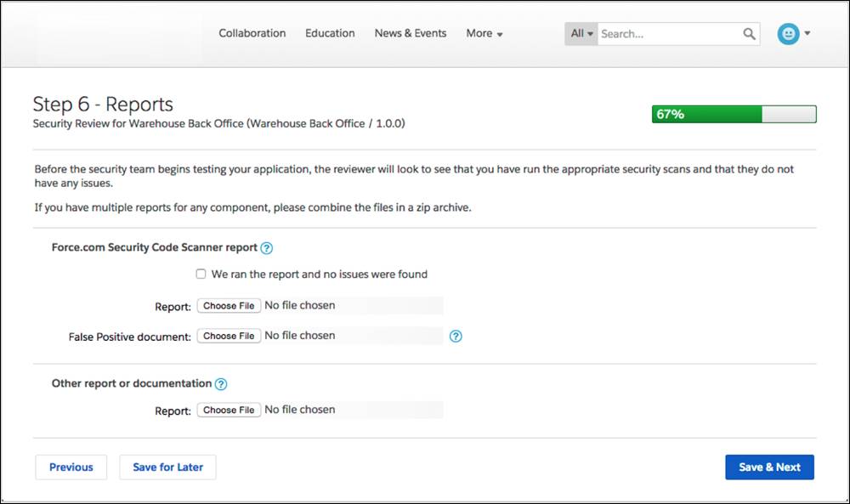
Task: Click 'Step 6 - Reports' heading
Action: point(103,104)
